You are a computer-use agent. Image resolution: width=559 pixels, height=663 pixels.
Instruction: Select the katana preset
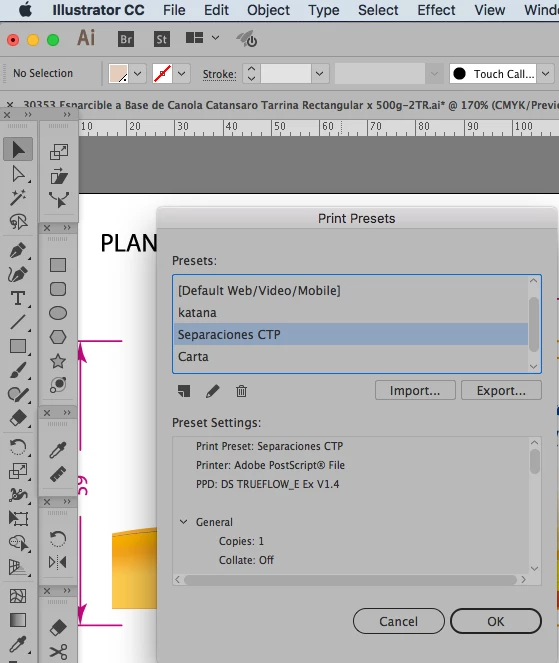[x=351, y=312]
